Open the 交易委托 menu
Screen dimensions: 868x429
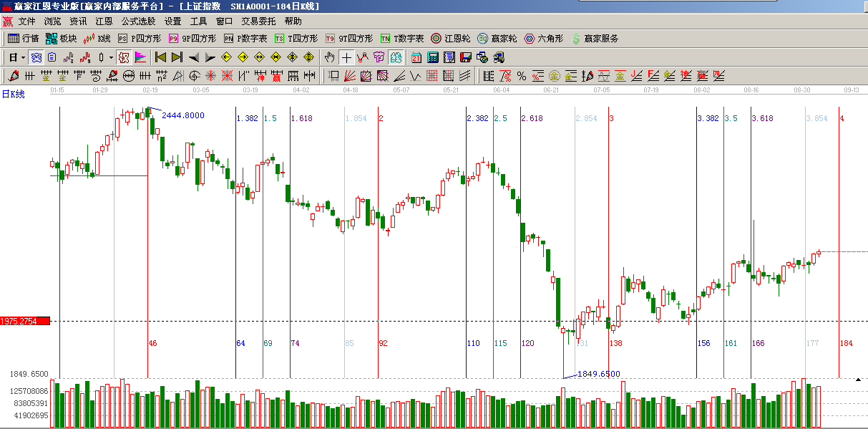tap(258, 21)
